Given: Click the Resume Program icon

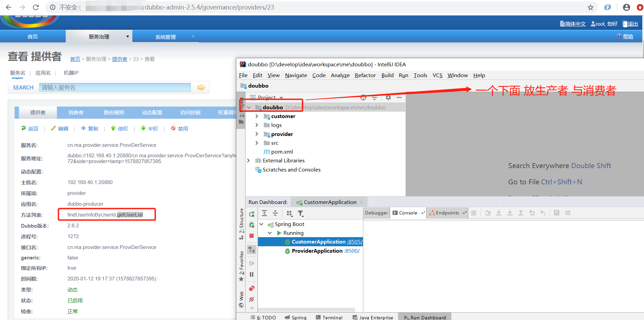Looking at the screenshot, I should point(252,263).
